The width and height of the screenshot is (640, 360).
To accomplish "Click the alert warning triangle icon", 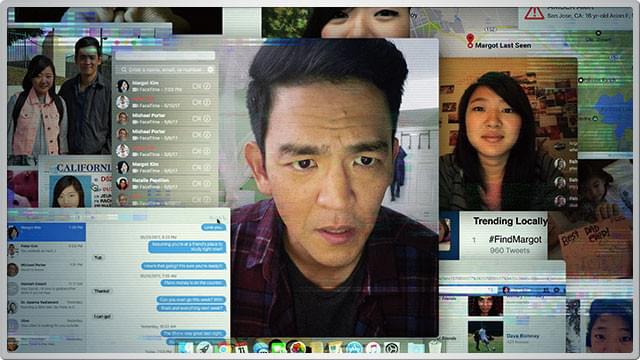I will pos(534,13).
